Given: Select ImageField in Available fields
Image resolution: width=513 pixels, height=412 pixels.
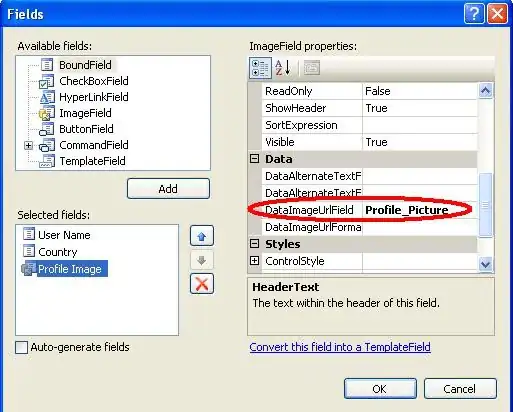Looking at the screenshot, I should (85, 113).
